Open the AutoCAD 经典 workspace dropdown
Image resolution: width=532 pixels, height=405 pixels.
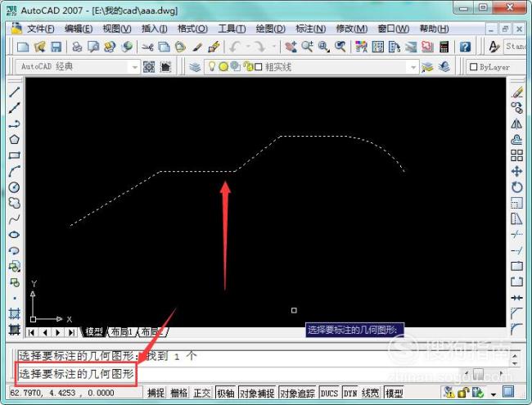coord(135,67)
